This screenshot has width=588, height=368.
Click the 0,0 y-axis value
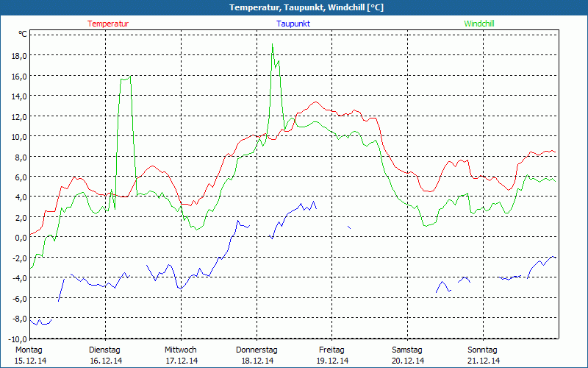20,237
